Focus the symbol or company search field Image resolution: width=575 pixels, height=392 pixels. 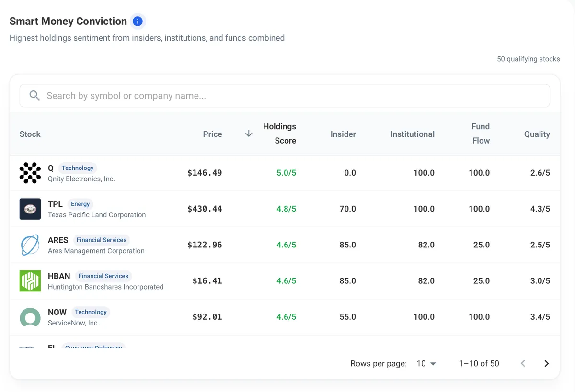tap(285, 96)
